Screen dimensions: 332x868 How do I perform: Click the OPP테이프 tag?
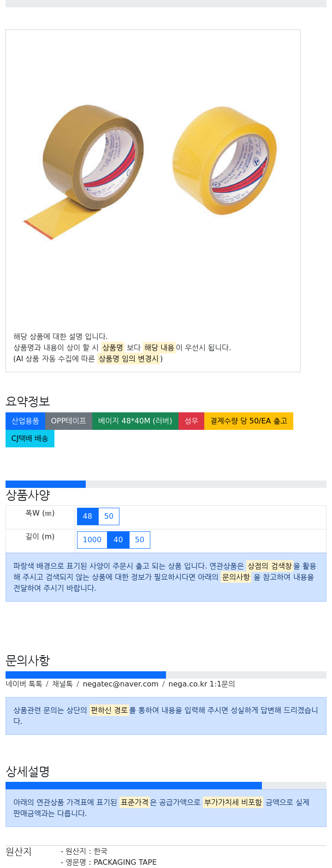(69, 421)
